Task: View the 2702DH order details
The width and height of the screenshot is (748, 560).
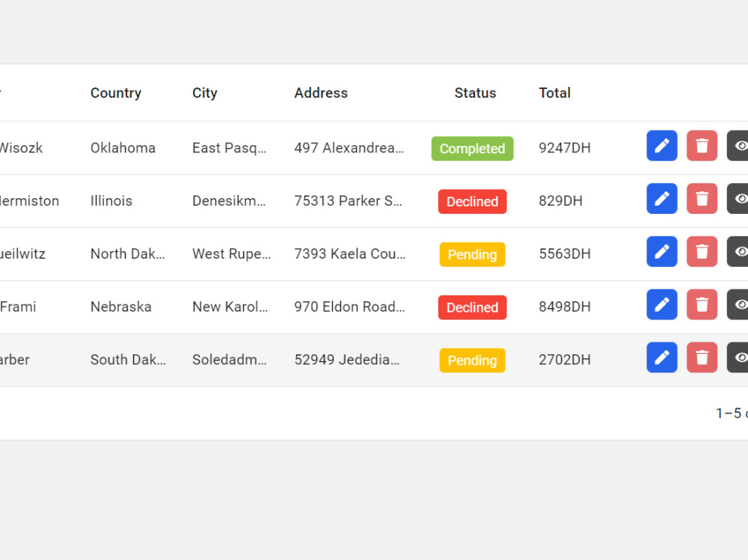Action: click(x=738, y=357)
